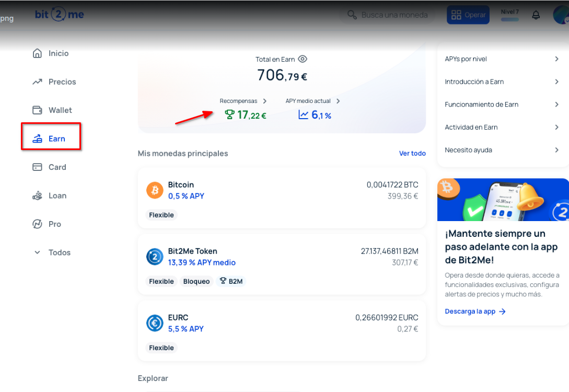Click the Loan sidebar icon
The height and width of the screenshot is (392, 569).
pos(37,195)
